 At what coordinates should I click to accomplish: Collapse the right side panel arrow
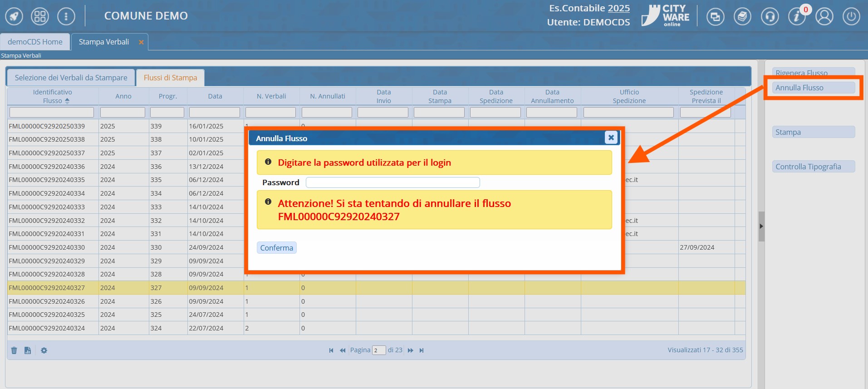pyautogui.click(x=761, y=226)
